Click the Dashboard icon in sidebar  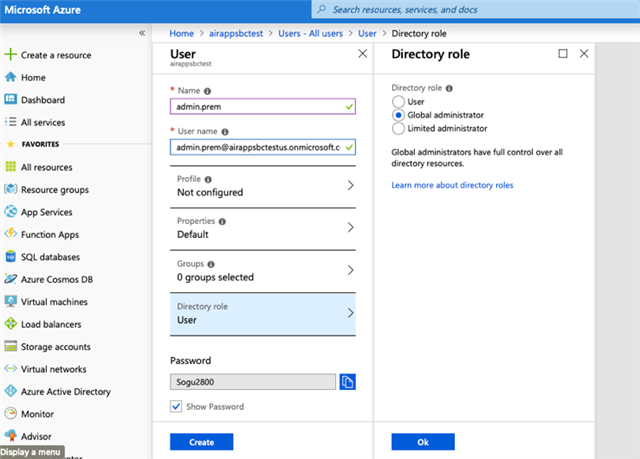click(x=11, y=99)
